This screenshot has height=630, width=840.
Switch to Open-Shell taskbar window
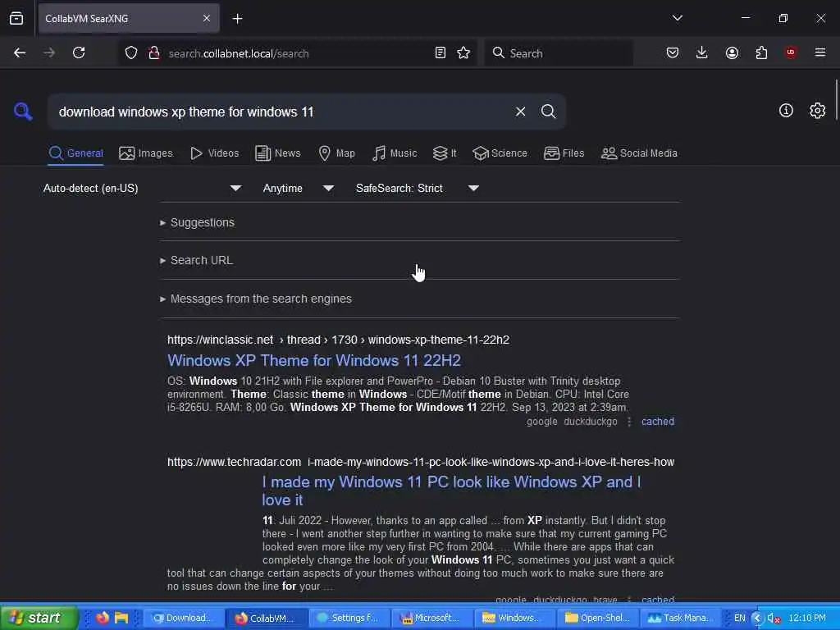(x=597, y=618)
